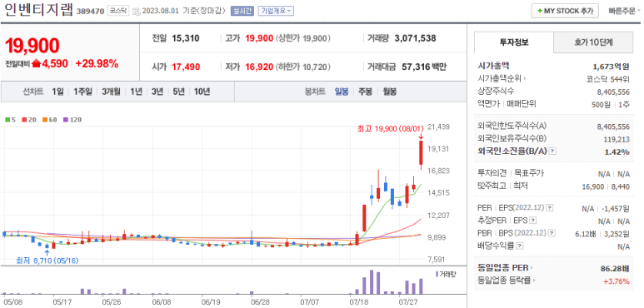Click the calendar icon before 2023.08.01
The height and width of the screenshot is (308, 644).
137,11
